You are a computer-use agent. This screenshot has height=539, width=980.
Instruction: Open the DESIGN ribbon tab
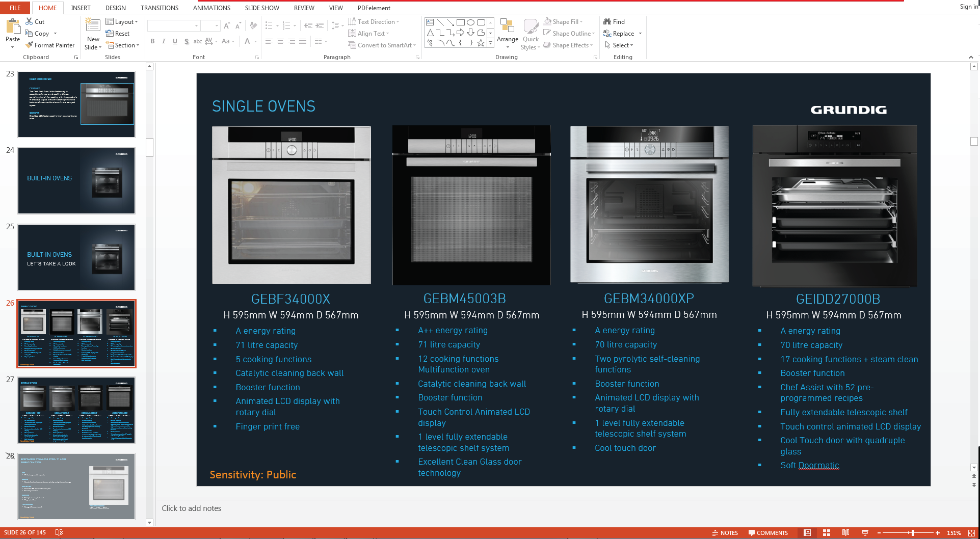click(x=115, y=8)
